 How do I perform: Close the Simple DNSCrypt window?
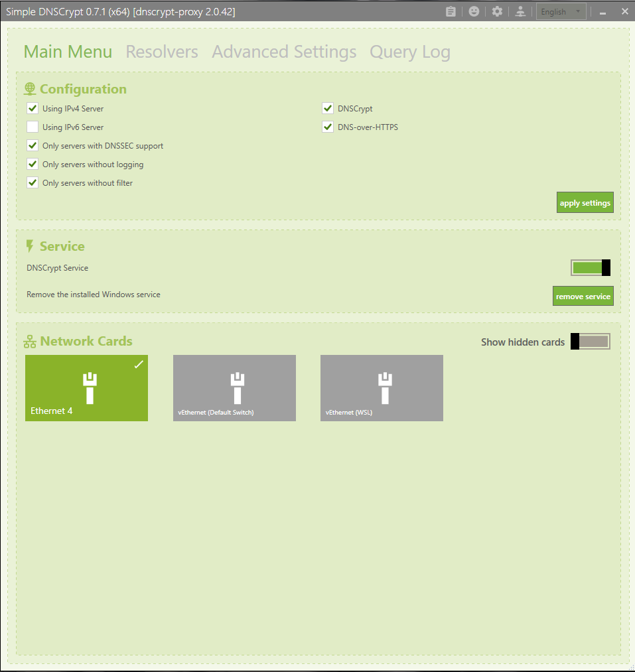[x=624, y=11]
